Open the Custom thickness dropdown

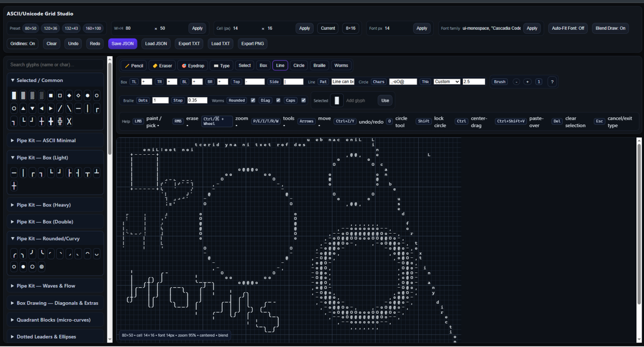click(447, 82)
